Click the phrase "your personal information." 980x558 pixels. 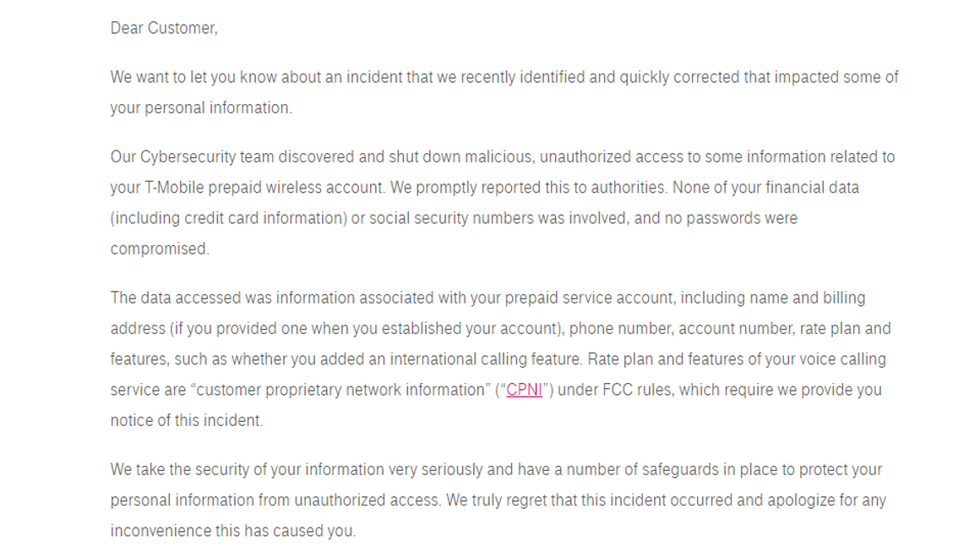201,108
